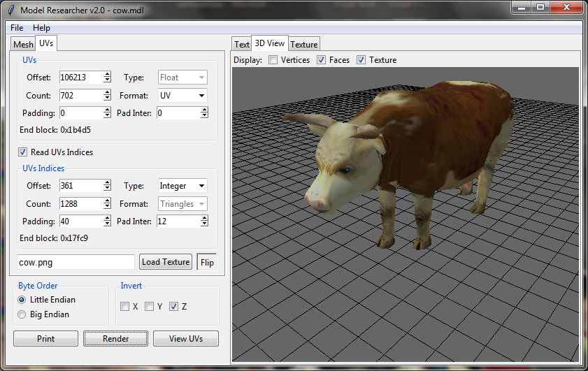Click the Load Texture button
This screenshot has height=371, width=588.
(x=166, y=261)
